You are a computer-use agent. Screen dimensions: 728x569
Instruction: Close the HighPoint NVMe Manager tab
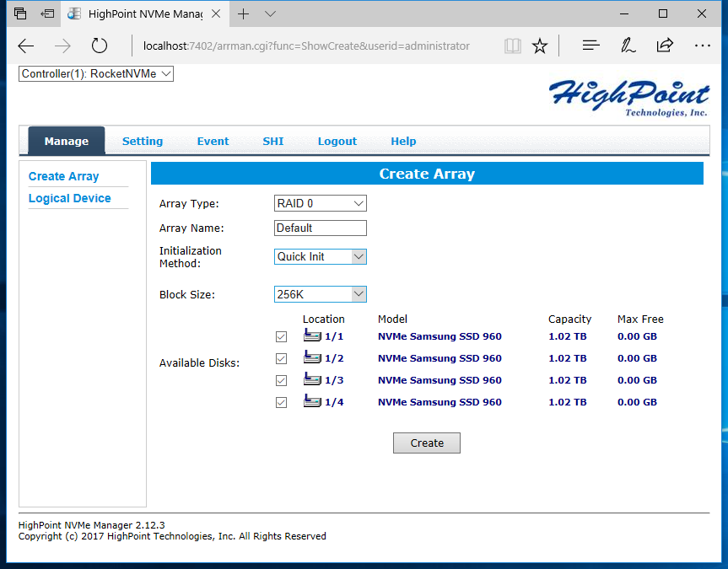tap(216, 14)
